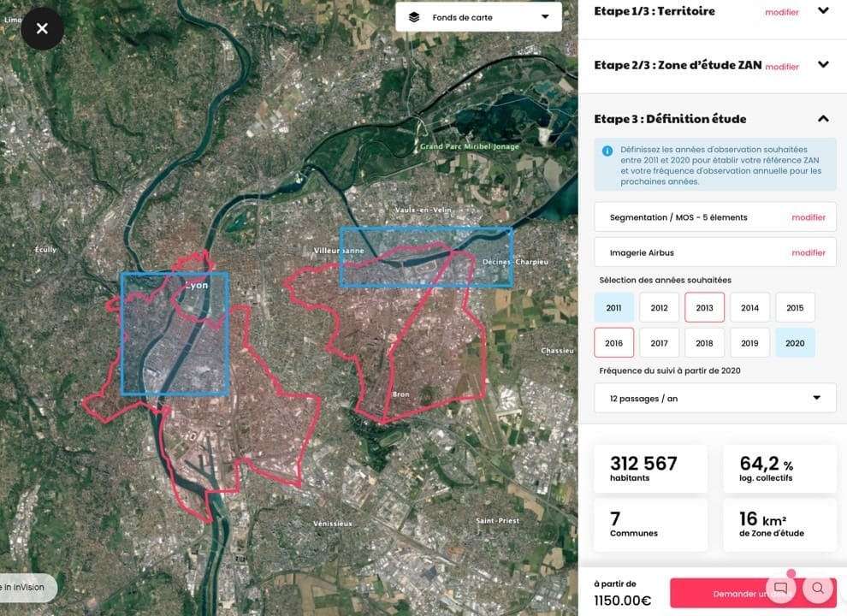This screenshot has height=616, width=847.
Task: Click modifier for Segmentation / MOS
Action: tap(808, 217)
